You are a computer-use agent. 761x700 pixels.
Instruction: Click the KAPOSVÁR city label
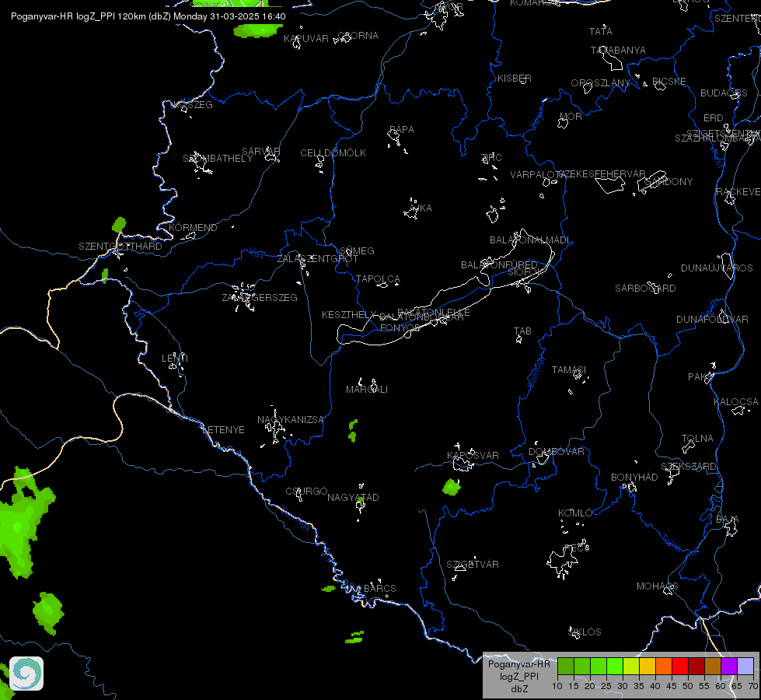point(473,455)
